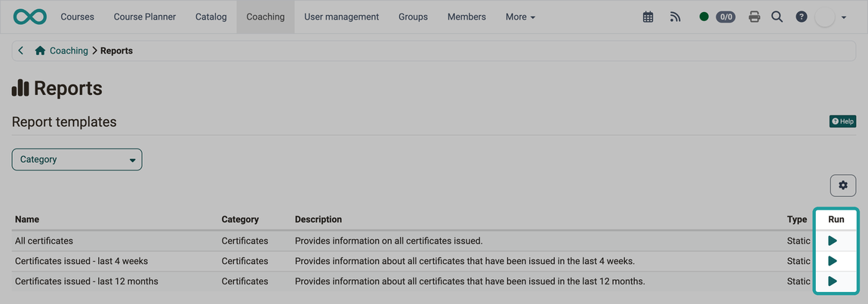Click the Coaching breadcrumb link
The image size is (868, 304).
[69, 51]
